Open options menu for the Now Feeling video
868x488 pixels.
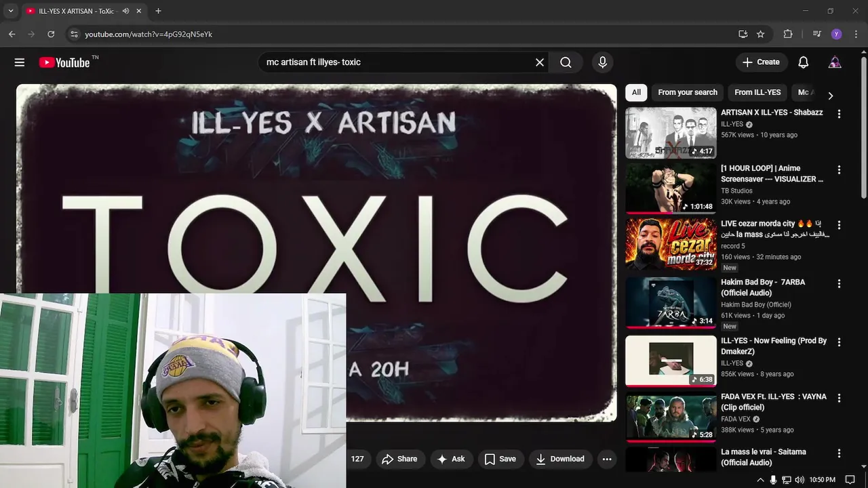point(839,342)
